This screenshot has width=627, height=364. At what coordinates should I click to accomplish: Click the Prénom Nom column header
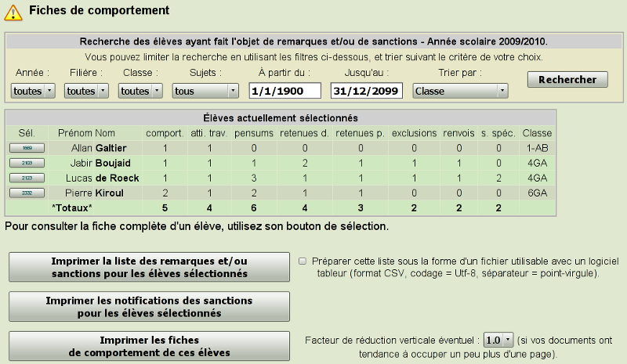click(86, 133)
